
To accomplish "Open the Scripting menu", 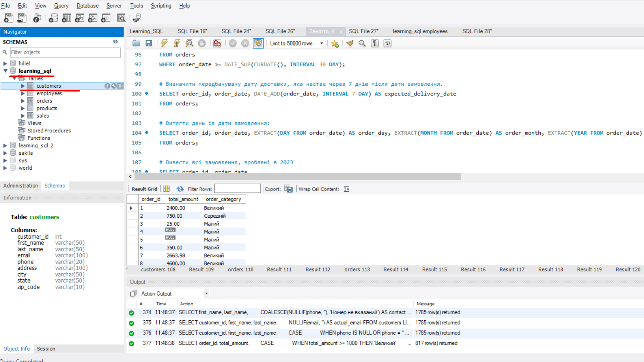I will (161, 6).
